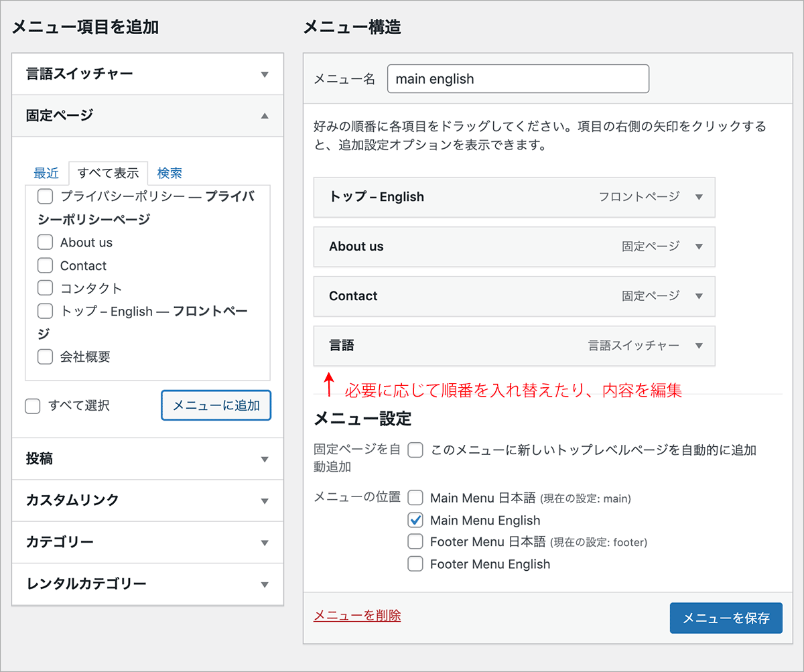Viewport: 804px width, 672px height.
Task: Uncheck Main Menu English location
Action: [x=415, y=520]
